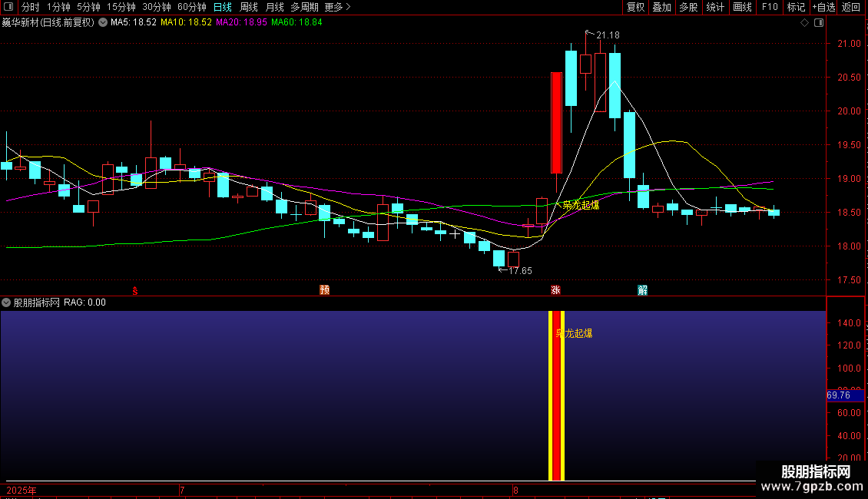This screenshot has width=868, height=499.
Task: Switch to 日线 daily chart
Action: (x=223, y=7)
